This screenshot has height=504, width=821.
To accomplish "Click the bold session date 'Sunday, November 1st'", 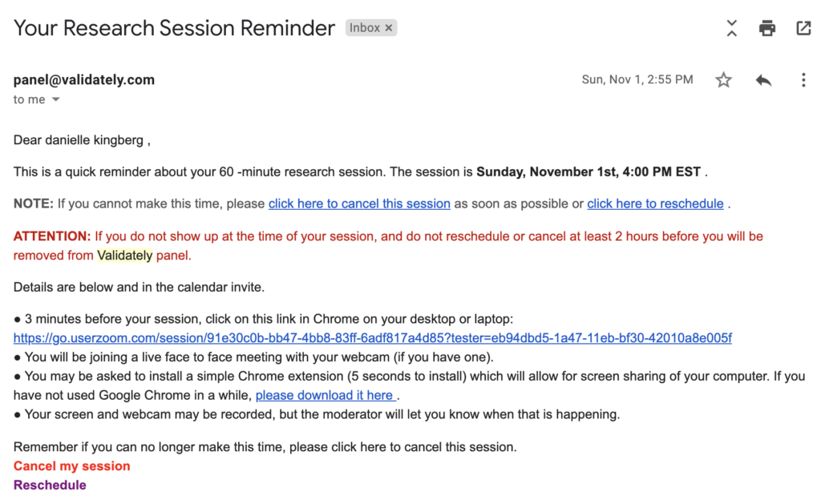I will click(547, 171).
